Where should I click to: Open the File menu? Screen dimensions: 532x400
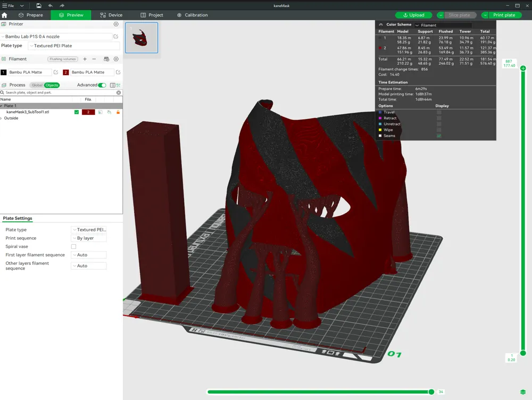click(x=8, y=5)
